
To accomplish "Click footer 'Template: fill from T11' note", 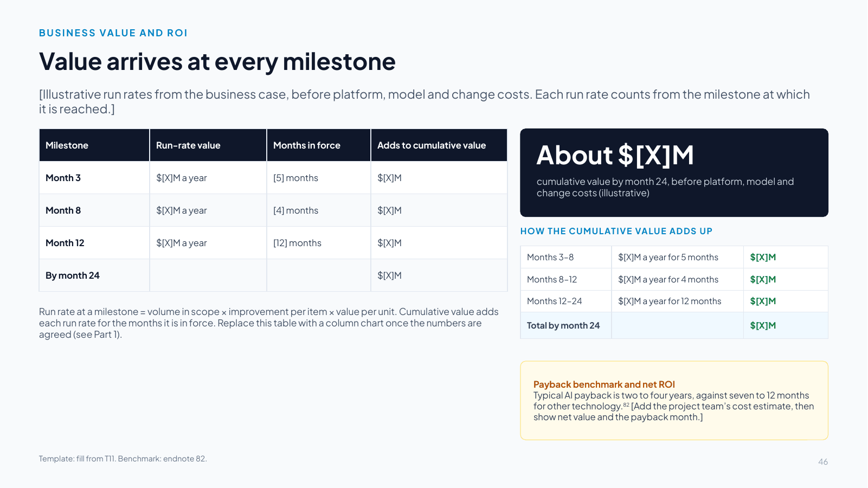I will coord(123,459).
